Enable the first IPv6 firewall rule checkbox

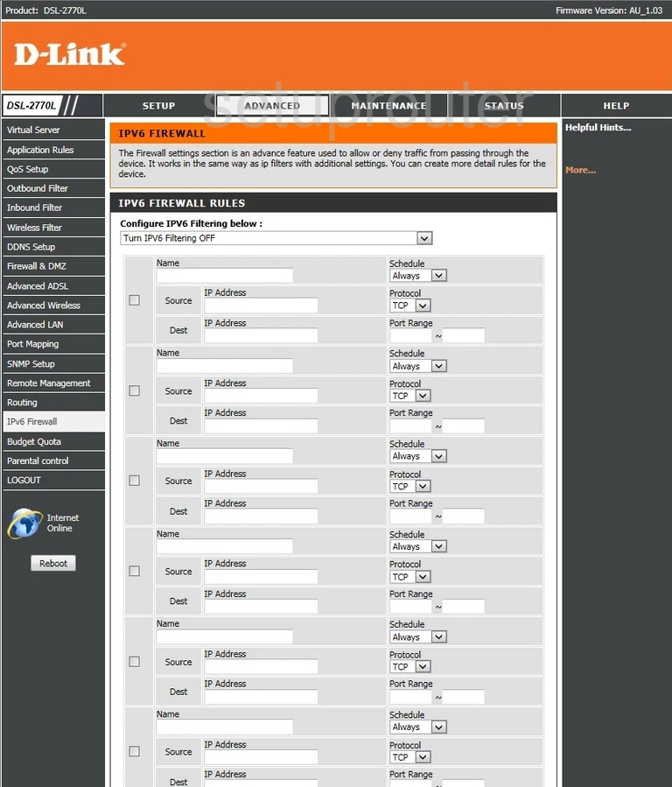pyautogui.click(x=135, y=300)
